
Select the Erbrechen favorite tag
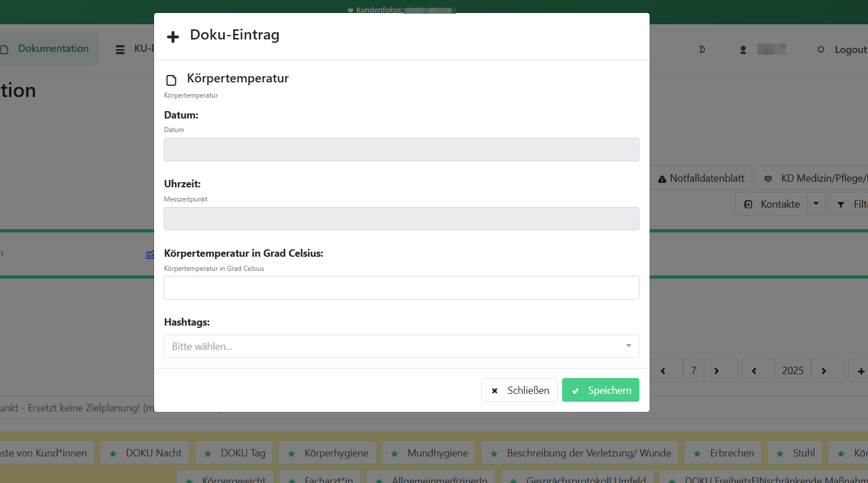[724, 453]
